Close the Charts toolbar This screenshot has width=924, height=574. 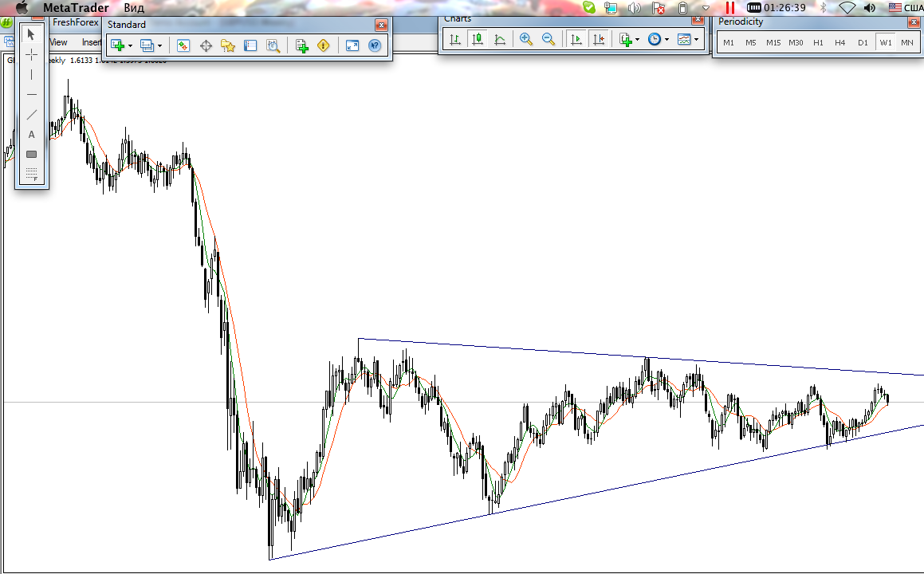pyautogui.click(x=698, y=19)
